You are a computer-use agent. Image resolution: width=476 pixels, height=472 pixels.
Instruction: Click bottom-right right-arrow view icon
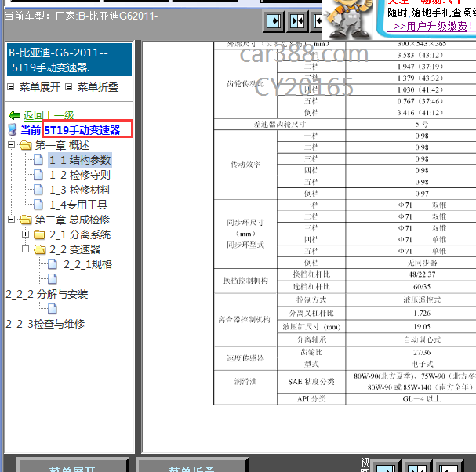coord(386,467)
